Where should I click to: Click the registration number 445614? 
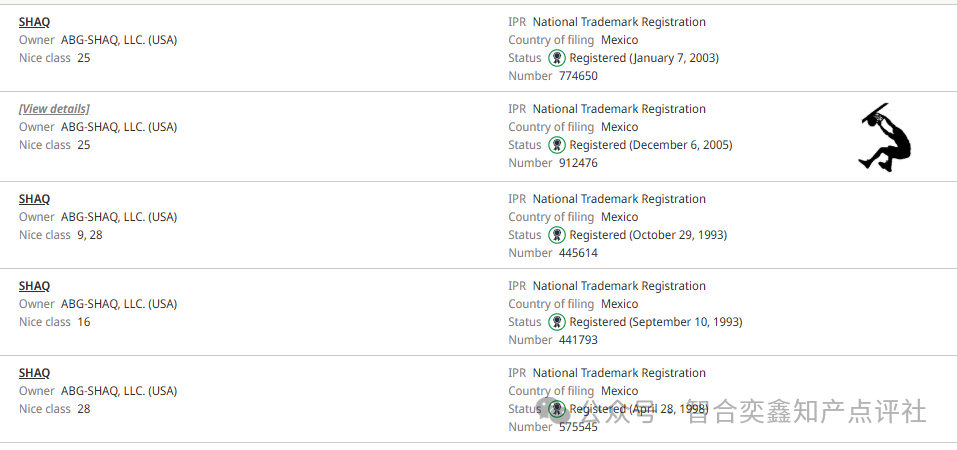tap(578, 253)
